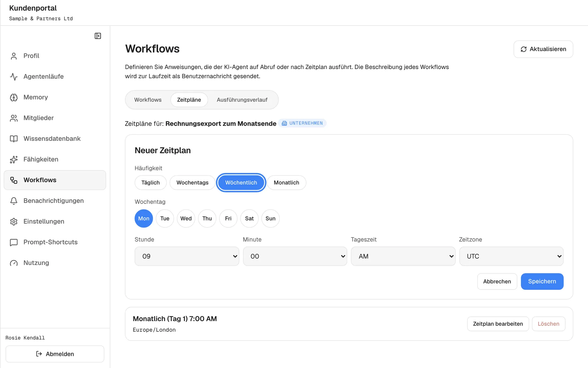Screen dimensions: 588x368
Task: Click the Prompt-Shortcuts chat bubble icon
Action: (x=14, y=242)
